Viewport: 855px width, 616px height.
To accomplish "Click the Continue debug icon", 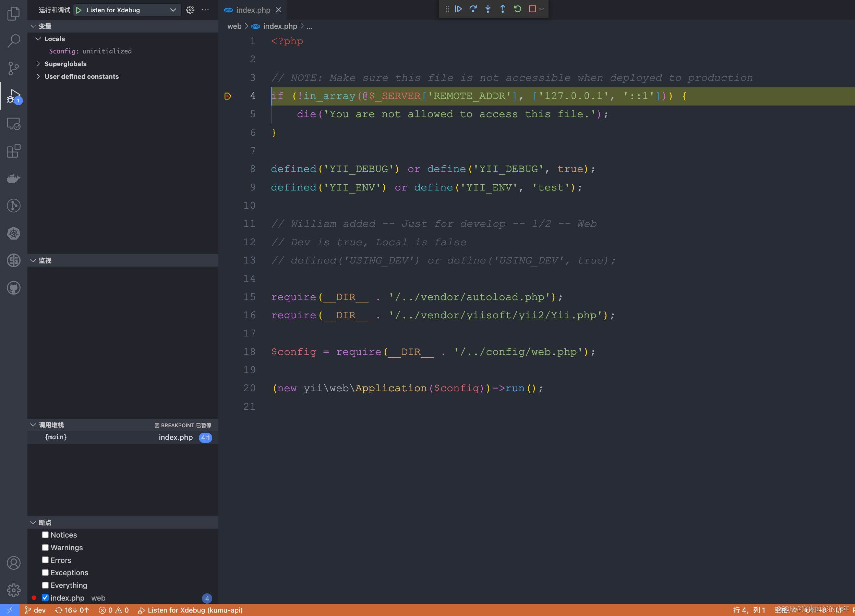I will tap(458, 9).
